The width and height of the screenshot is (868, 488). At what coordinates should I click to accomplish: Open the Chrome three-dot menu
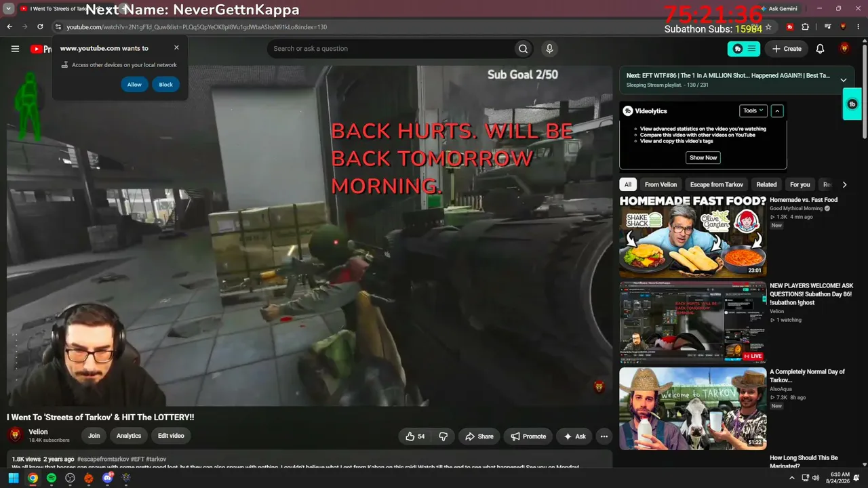(858, 27)
